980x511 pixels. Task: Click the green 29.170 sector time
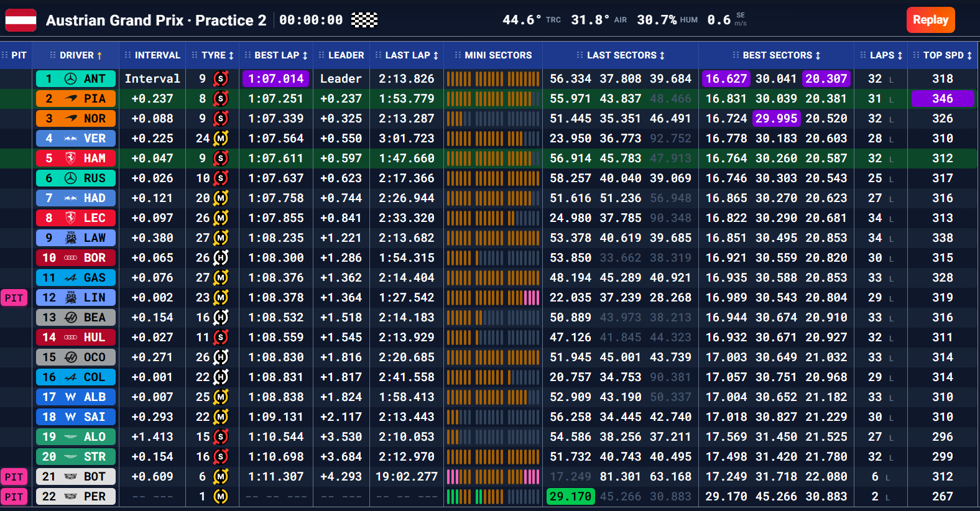pyautogui.click(x=570, y=497)
